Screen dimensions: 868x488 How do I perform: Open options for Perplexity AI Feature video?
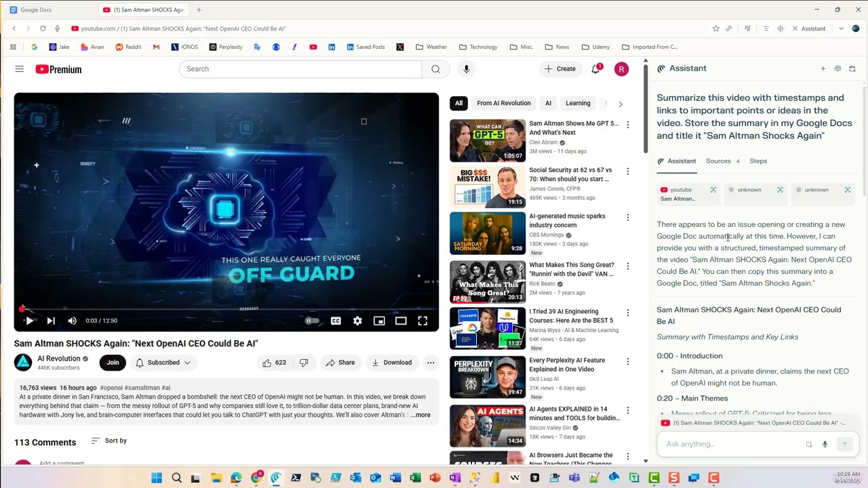(x=628, y=361)
